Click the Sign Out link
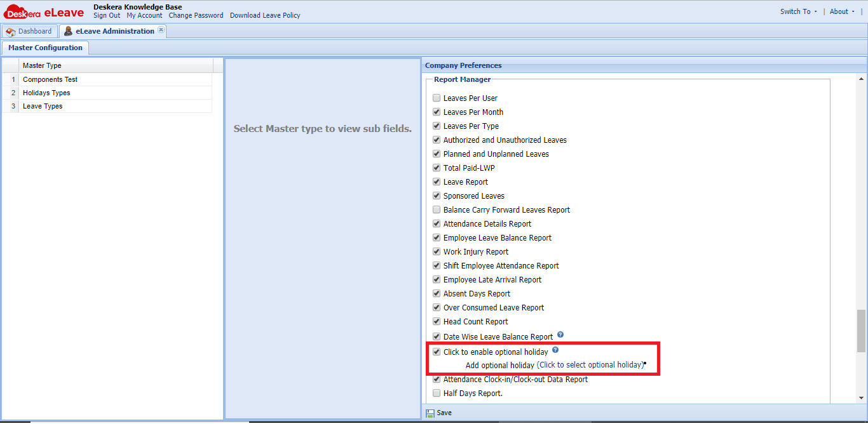Image resolution: width=868 pixels, height=424 pixels. point(107,15)
